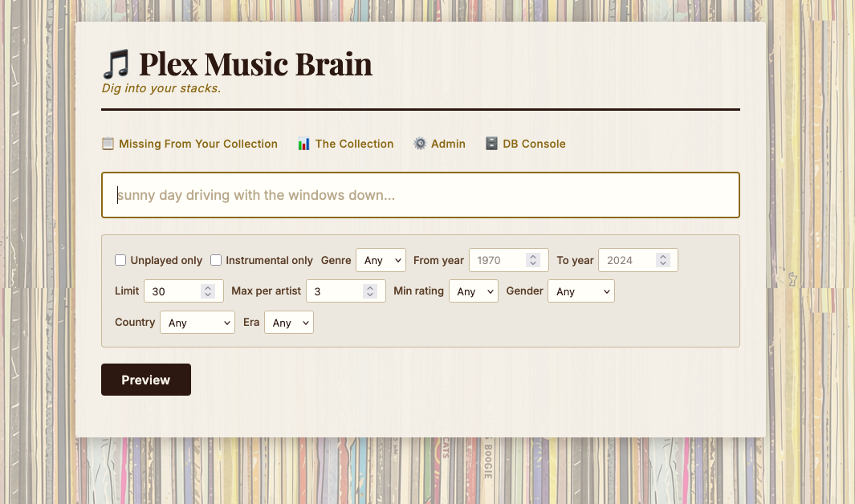This screenshot has height=504, width=855.
Task: Click the Plex Music Brain title
Action: click(256, 64)
